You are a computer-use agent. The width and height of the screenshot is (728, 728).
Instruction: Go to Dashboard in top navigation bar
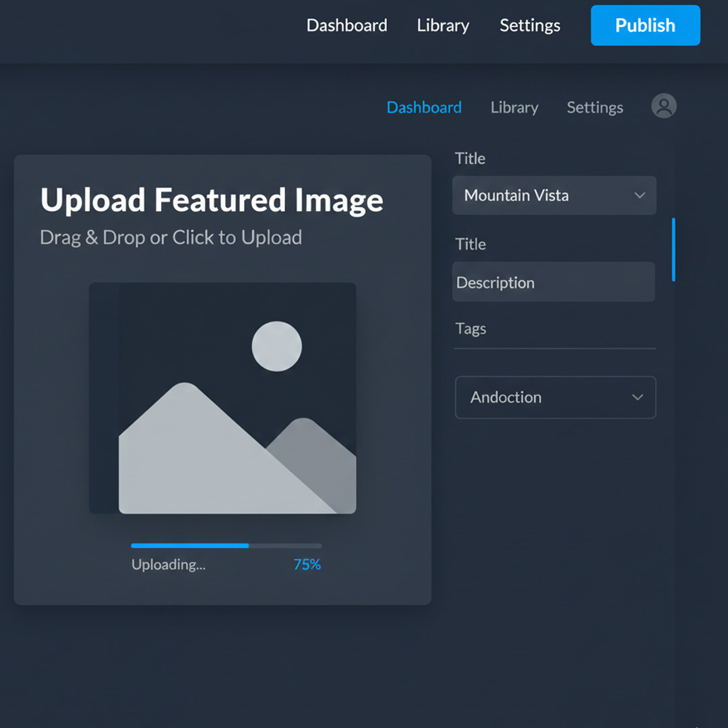pos(346,26)
